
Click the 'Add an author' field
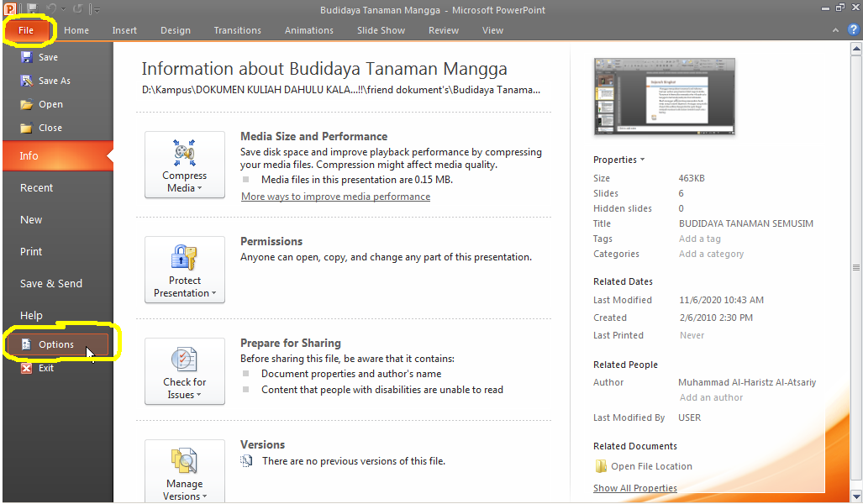point(711,397)
